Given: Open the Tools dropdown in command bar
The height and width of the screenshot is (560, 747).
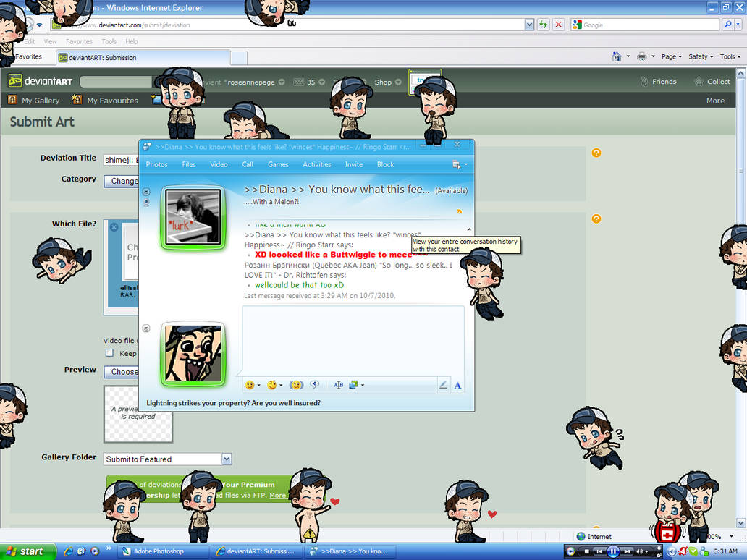Looking at the screenshot, I should (730, 56).
